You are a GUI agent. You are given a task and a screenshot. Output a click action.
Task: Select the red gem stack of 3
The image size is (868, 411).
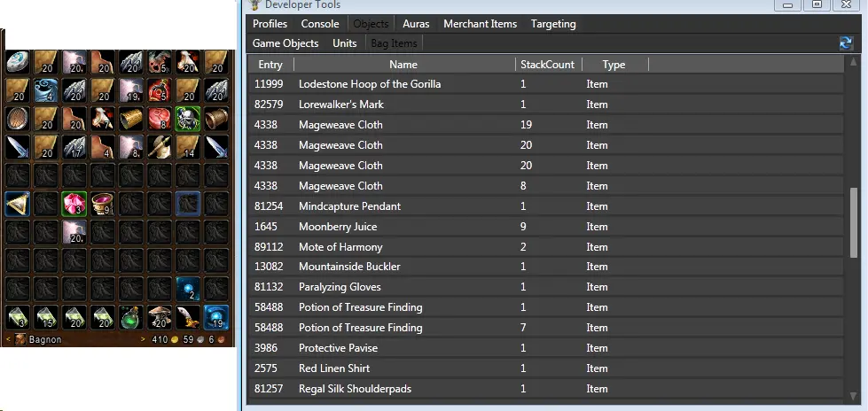[74, 204]
